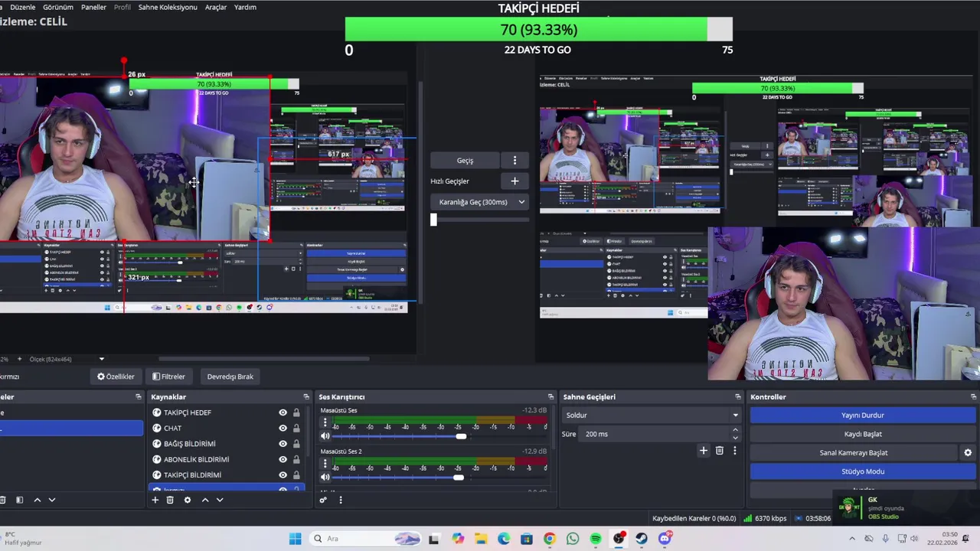This screenshot has height=551, width=980.
Task: Open the Masaüstü Ses 2 three-dot options menu
Action: [x=325, y=464]
